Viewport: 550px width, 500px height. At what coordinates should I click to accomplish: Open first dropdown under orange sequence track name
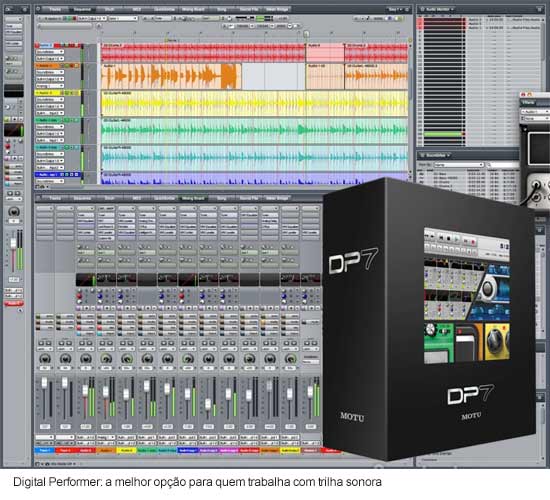(x=50, y=72)
